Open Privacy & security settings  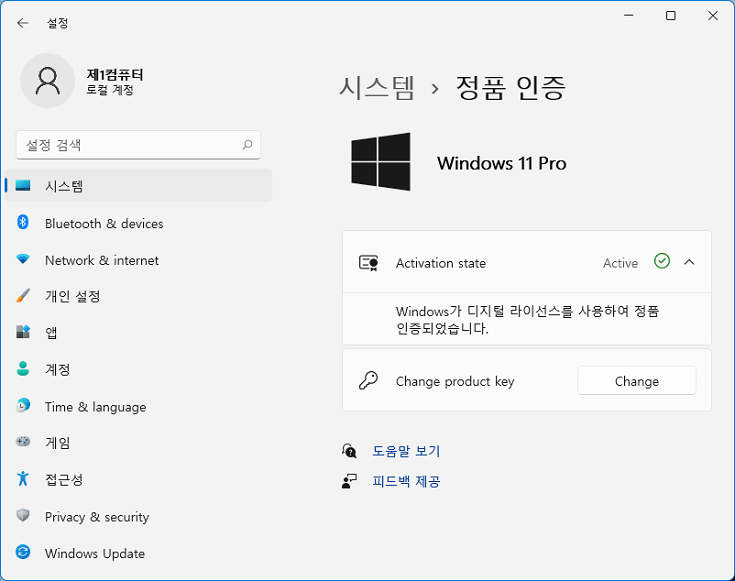[x=138, y=517]
